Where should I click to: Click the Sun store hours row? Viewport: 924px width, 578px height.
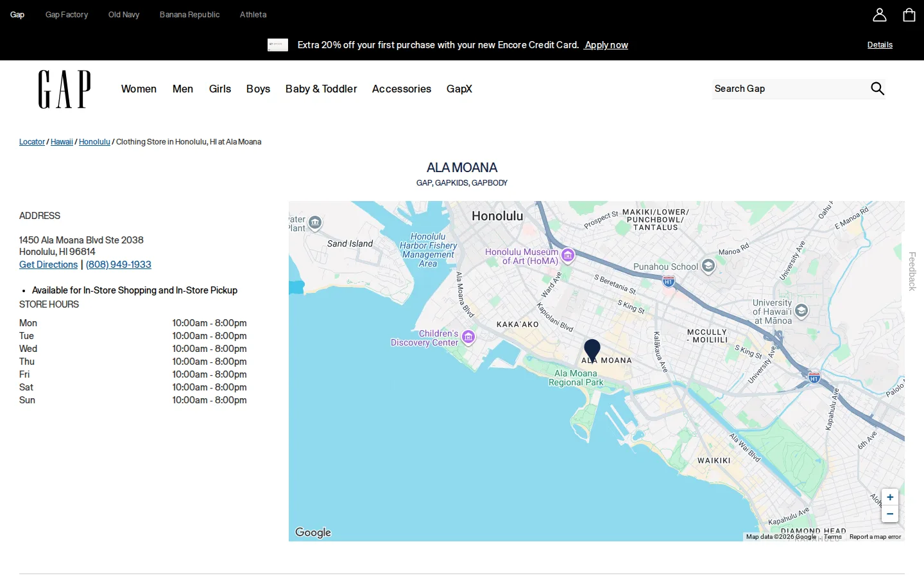[133, 400]
